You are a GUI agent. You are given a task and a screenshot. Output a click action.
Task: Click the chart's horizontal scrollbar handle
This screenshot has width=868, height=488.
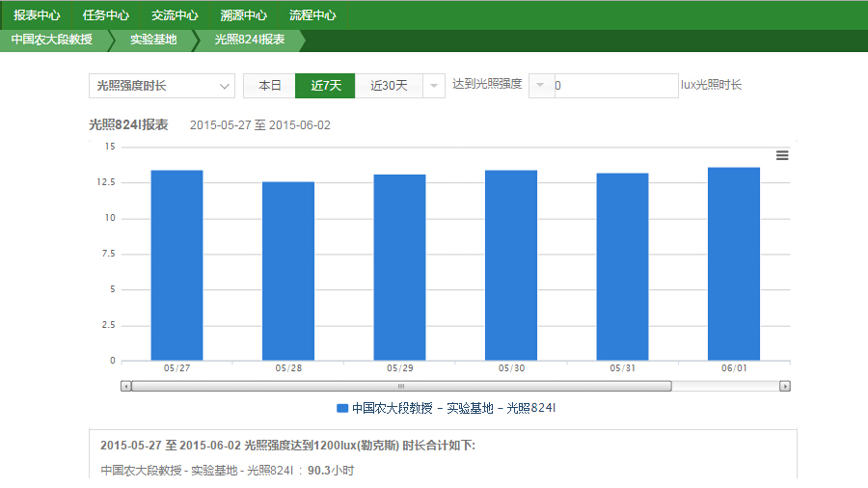(x=401, y=386)
